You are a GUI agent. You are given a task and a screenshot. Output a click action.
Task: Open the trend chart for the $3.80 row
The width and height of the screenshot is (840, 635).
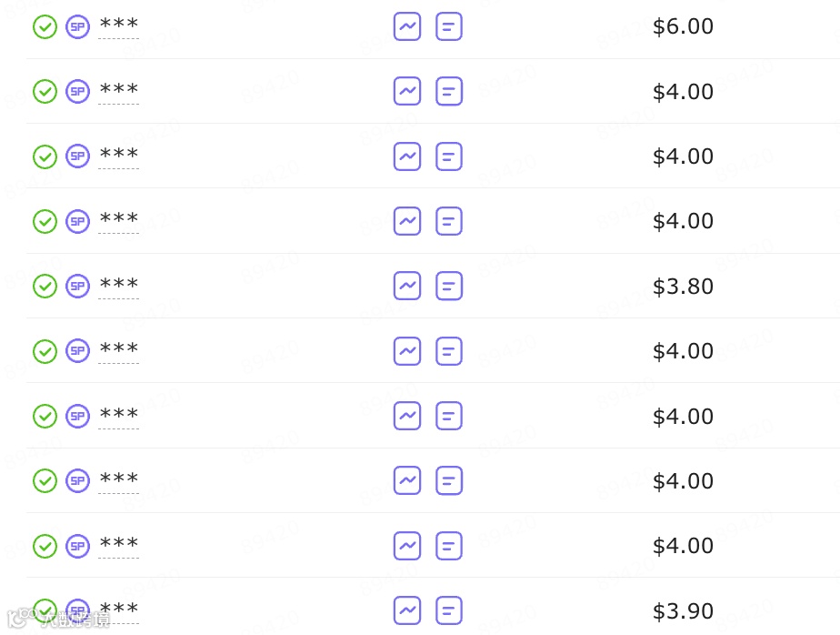pos(407,286)
